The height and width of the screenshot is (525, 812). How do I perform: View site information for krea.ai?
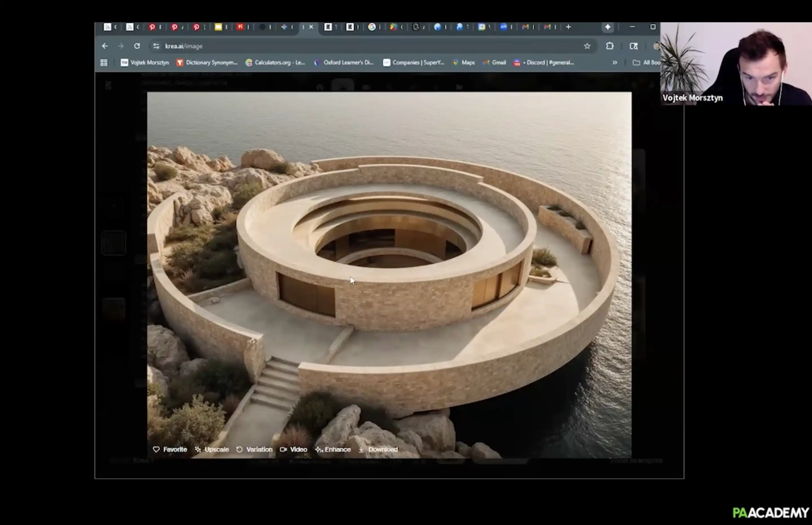pyautogui.click(x=156, y=46)
